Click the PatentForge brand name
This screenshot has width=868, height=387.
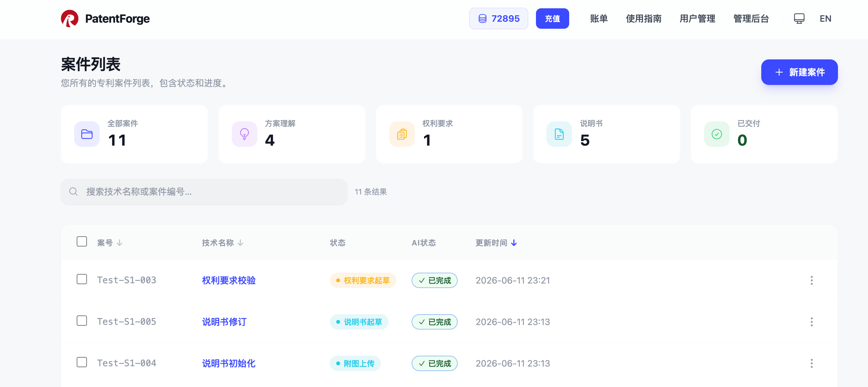coord(117,19)
